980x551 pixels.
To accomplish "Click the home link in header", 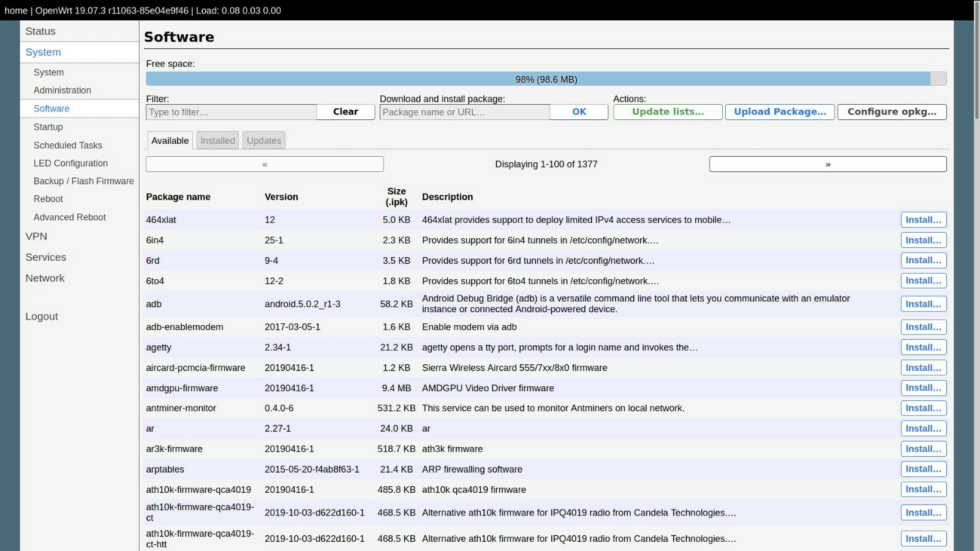I will pyautogui.click(x=16, y=10).
